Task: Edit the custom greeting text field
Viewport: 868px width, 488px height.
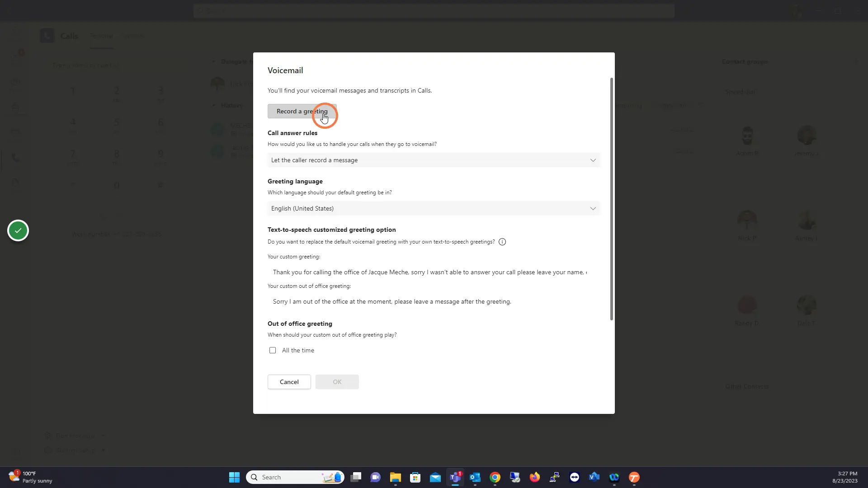Action: coord(429,272)
